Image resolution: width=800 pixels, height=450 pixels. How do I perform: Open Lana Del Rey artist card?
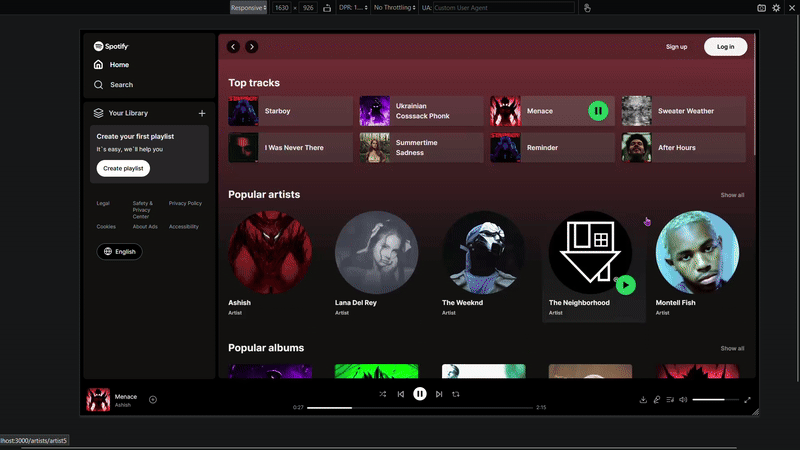click(x=377, y=264)
